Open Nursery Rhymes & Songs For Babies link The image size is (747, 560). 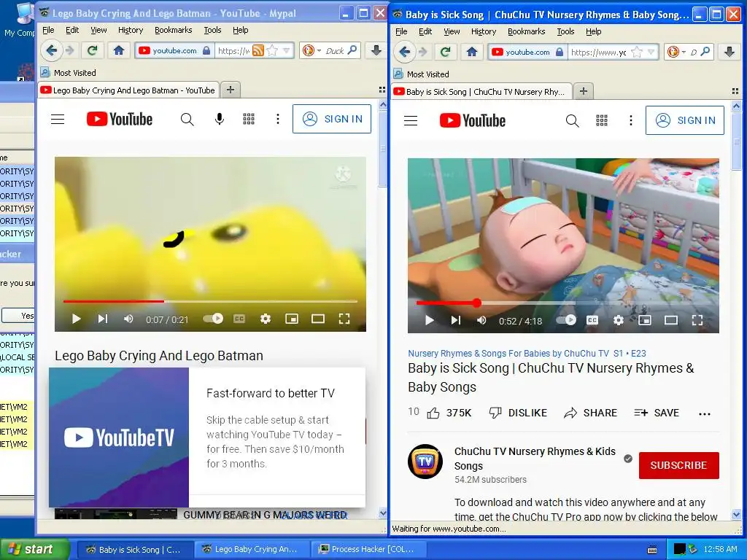(508, 354)
